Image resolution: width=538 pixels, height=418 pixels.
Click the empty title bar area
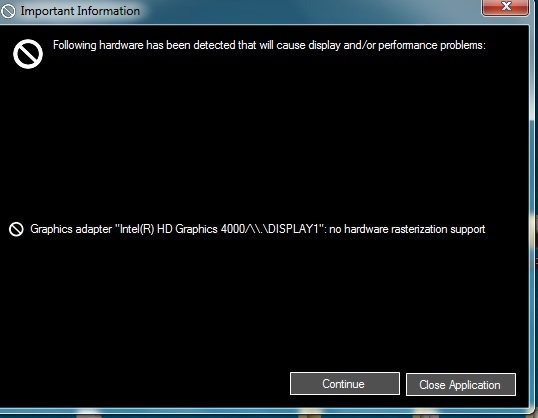point(309,11)
